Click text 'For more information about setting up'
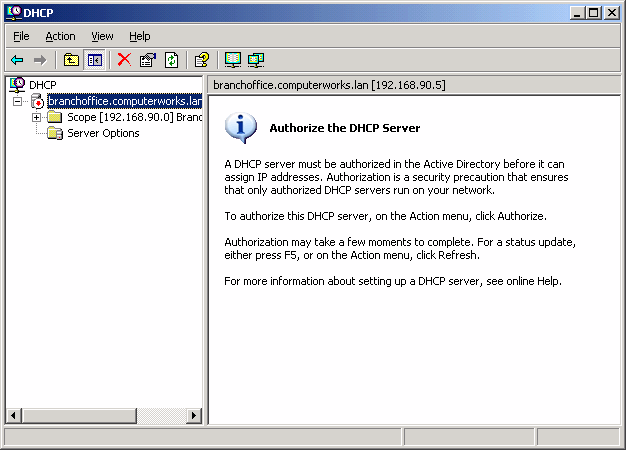Viewport: 626px width, 450px height. tap(319, 281)
